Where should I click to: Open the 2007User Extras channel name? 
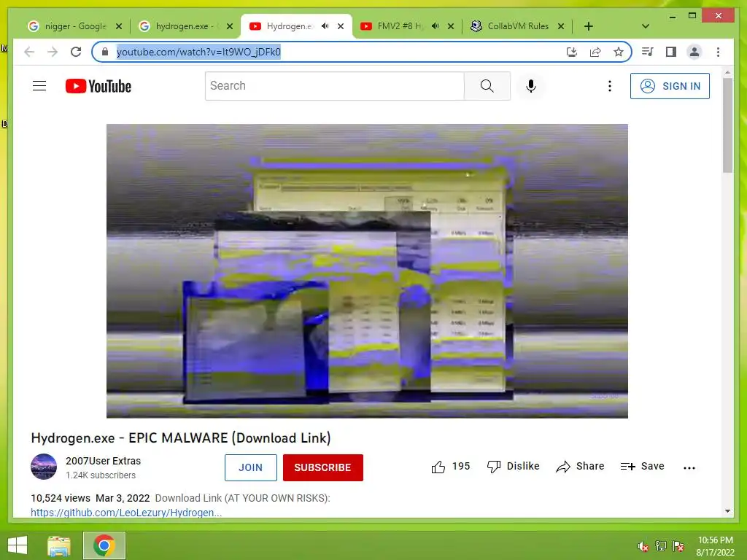click(104, 461)
